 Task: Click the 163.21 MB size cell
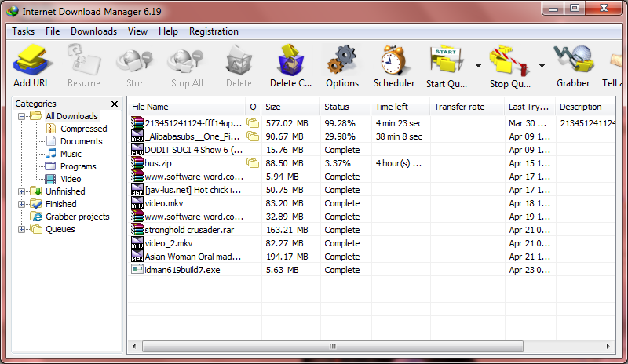287,230
